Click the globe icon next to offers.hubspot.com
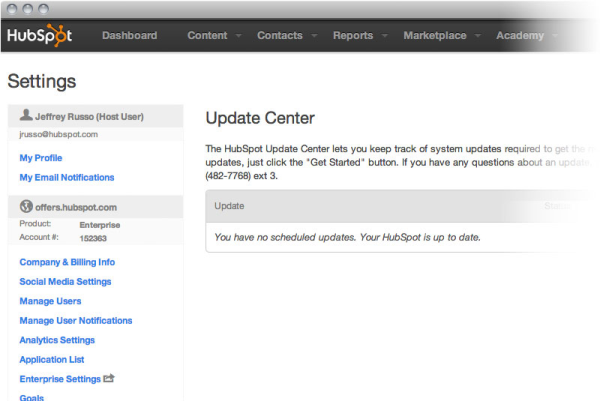600x401 pixels. 27,205
